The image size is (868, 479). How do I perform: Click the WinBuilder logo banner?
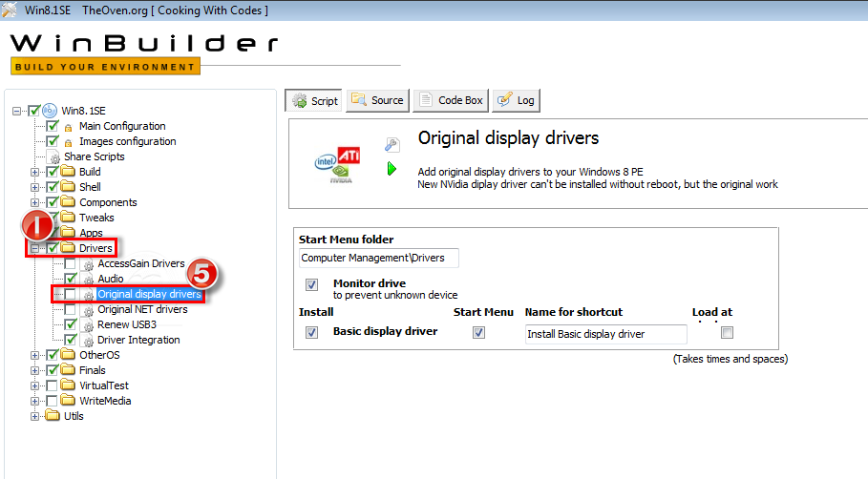coord(144,53)
